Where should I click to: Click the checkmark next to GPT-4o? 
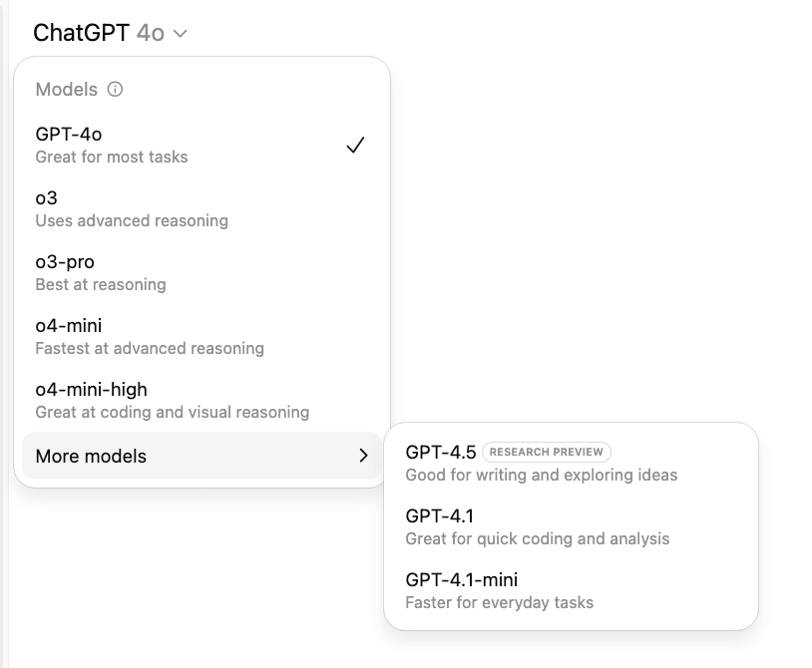pos(355,146)
